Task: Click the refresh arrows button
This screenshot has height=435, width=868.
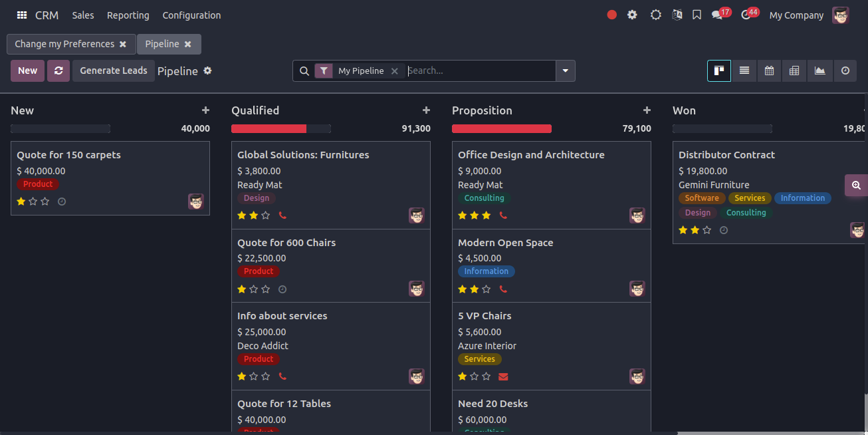Action: 58,71
